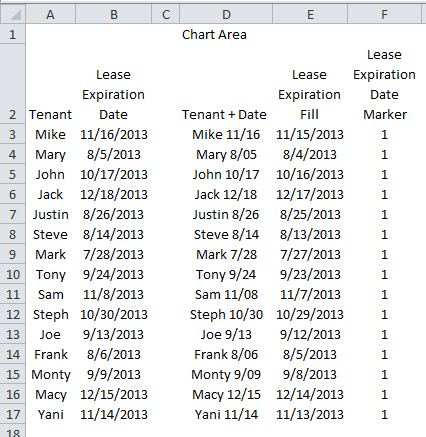Select the cell showing 10/29/2013
The height and width of the screenshot is (437, 426).
[x=310, y=314]
